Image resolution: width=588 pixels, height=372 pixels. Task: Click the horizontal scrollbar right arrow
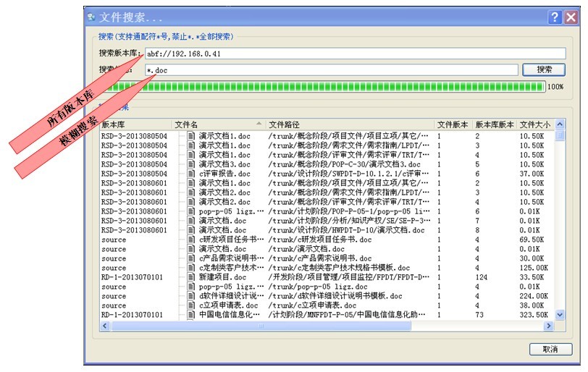(x=549, y=326)
